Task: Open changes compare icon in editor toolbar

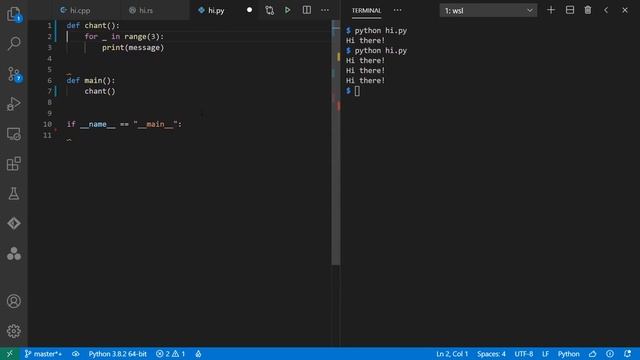Action: click(x=269, y=10)
